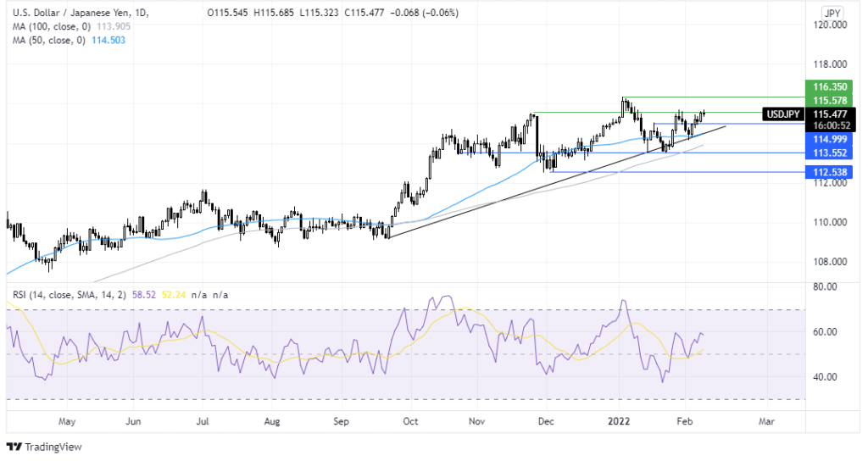Click the Sep label on time axis
This screenshot has height=461, width=868.
tap(341, 421)
